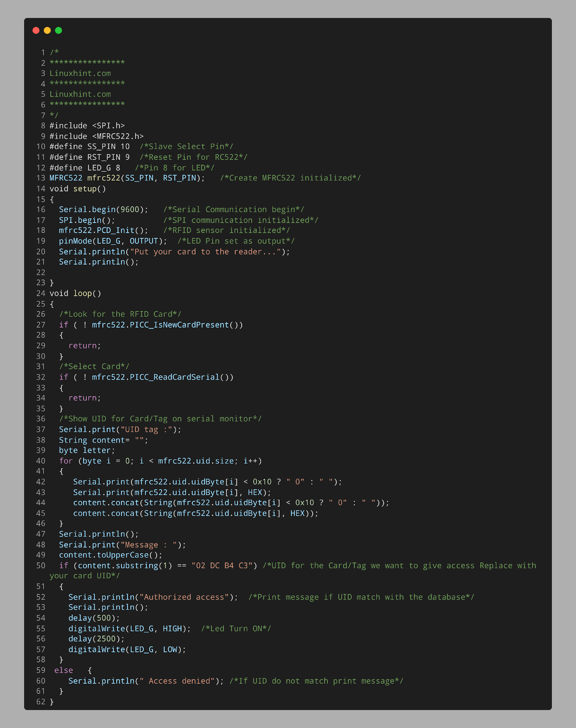Click the 'Put your card to the reader...' string

click(205, 252)
